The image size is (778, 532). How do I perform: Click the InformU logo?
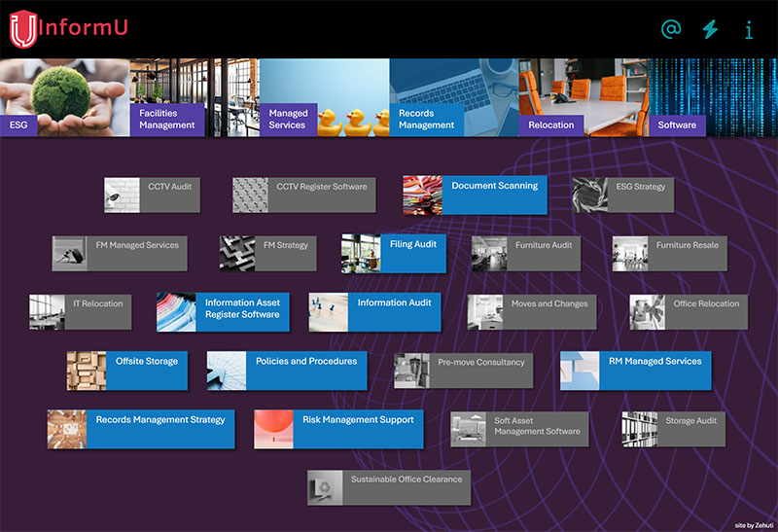[x=68, y=28]
